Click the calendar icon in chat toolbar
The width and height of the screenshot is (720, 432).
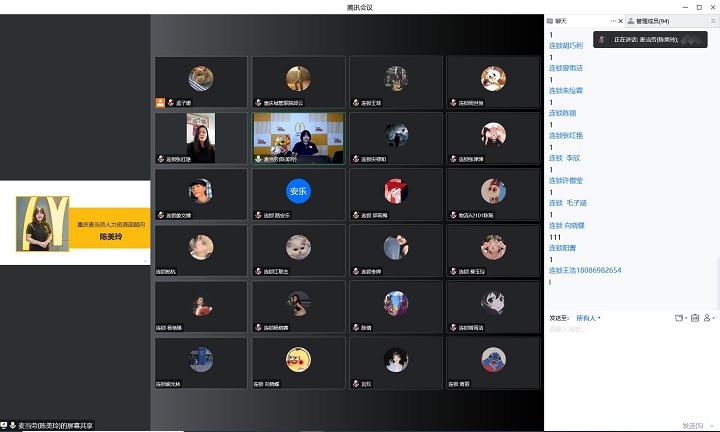coord(694,318)
